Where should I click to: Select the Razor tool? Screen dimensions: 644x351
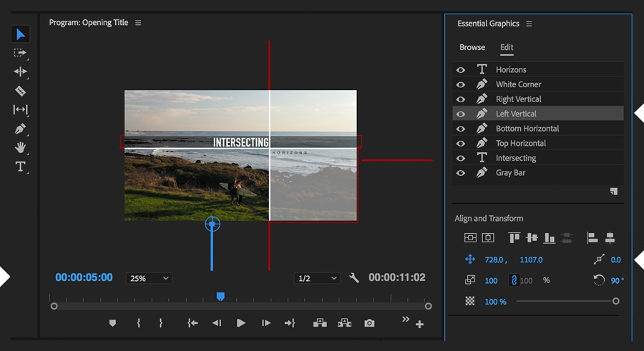(21, 91)
